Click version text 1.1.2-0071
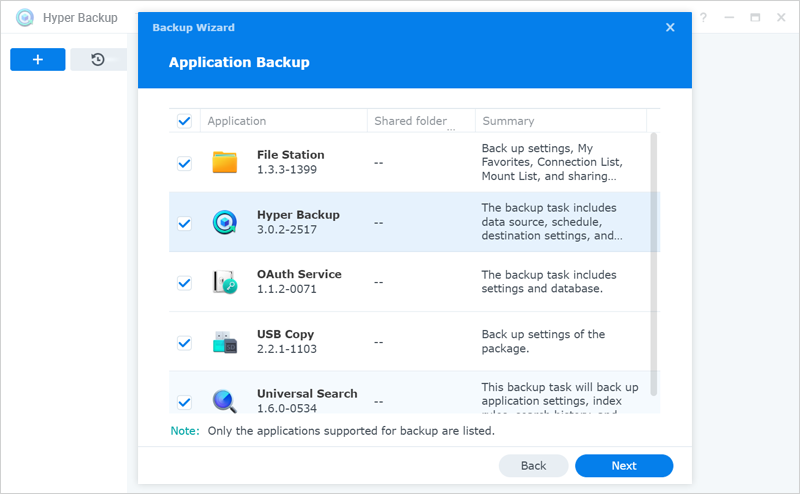The image size is (800, 494). pos(287,289)
